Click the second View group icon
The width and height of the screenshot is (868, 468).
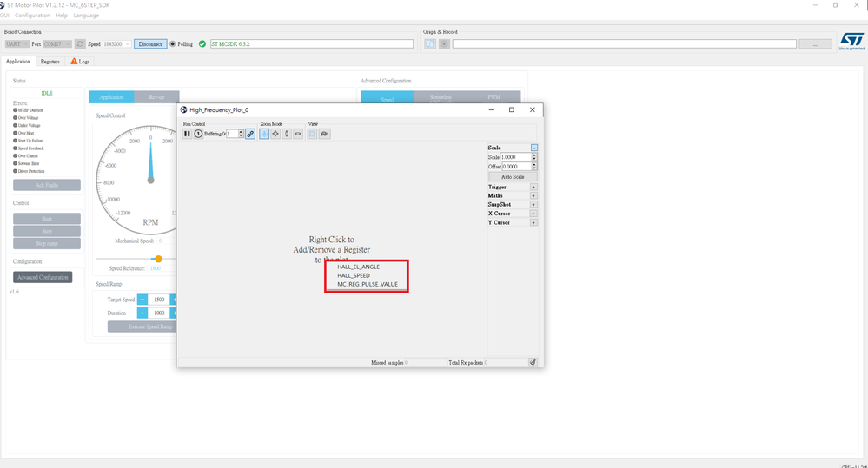[324, 134]
